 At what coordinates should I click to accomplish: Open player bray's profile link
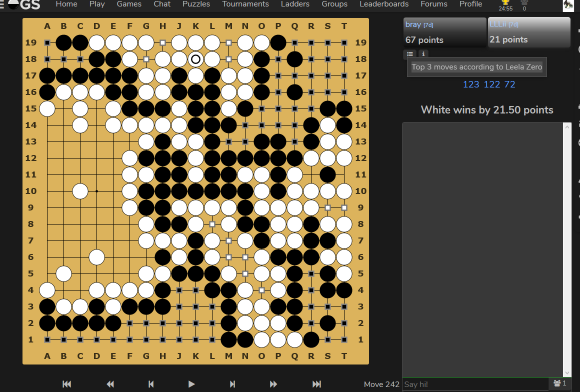[413, 24]
